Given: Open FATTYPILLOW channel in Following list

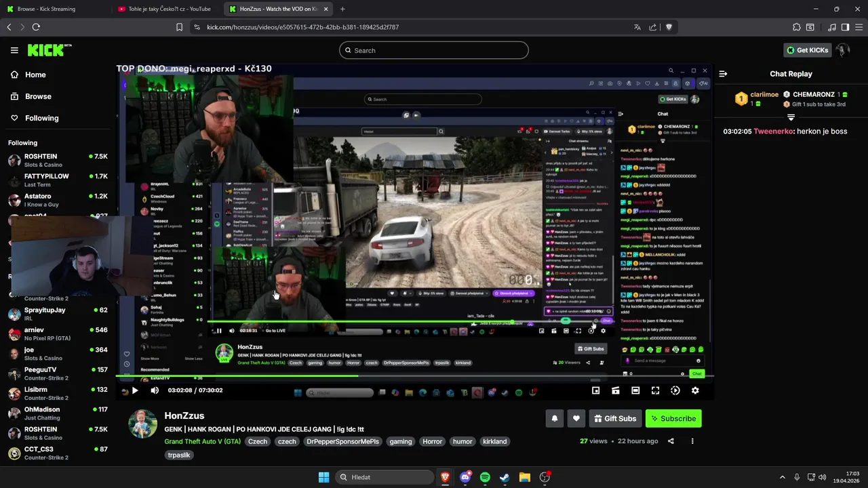Looking at the screenshot, I should [58, 180].
